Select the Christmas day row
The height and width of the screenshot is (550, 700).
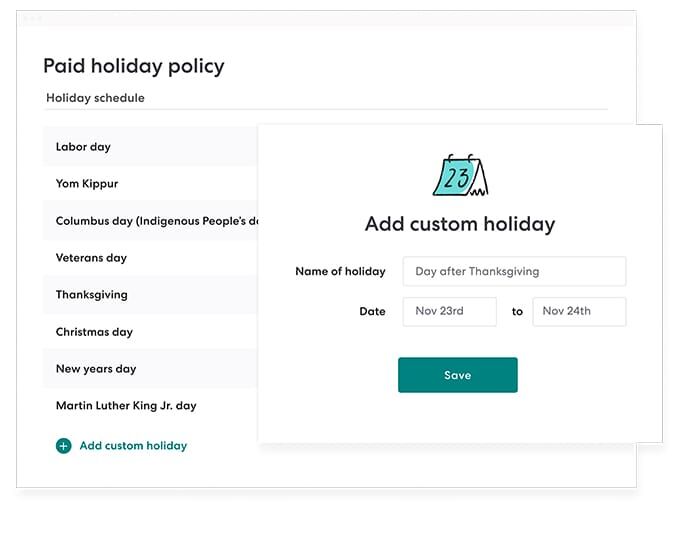tap(150, 332)
